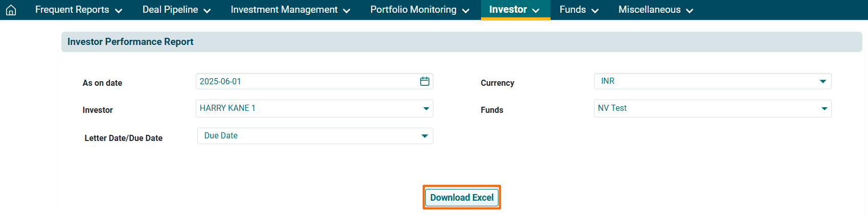Click the Portfolio Monitoring chevron arrow
Viewport: 868px width, 215px height.
point(466,11)
